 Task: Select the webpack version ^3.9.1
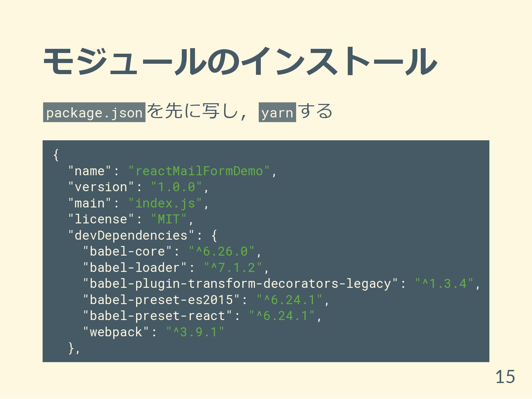click(195, 332)
